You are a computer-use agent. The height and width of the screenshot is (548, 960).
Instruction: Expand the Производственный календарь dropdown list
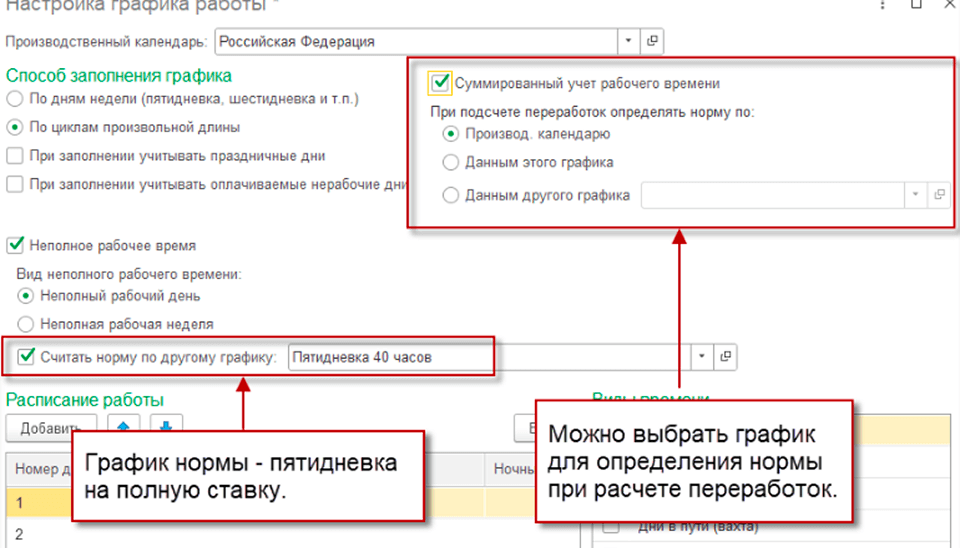[629, 41]
